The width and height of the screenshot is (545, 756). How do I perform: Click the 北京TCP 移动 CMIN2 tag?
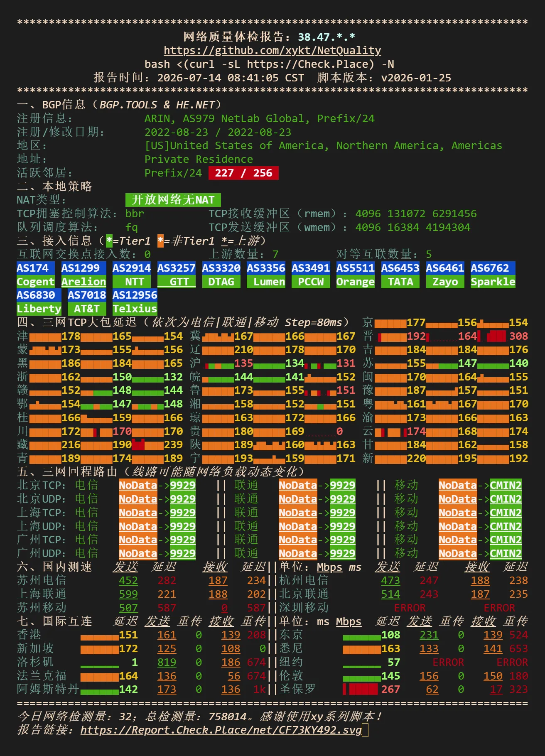click(506, 485)
